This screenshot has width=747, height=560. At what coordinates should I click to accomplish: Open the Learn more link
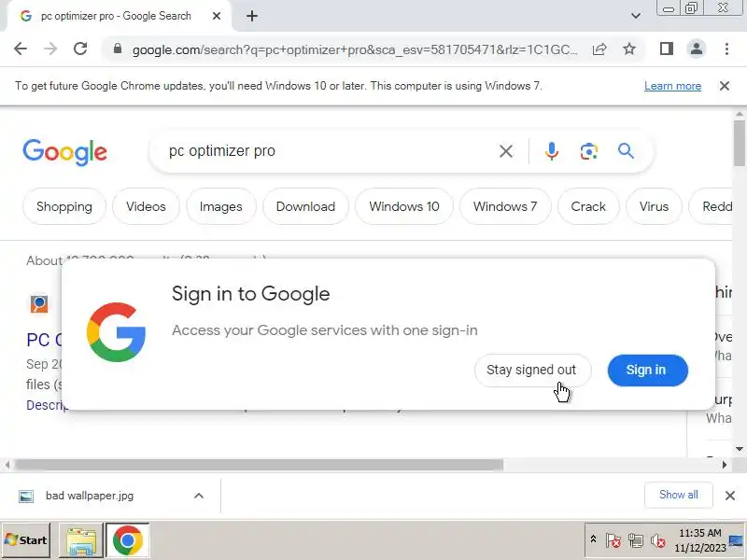pos(672,86)
